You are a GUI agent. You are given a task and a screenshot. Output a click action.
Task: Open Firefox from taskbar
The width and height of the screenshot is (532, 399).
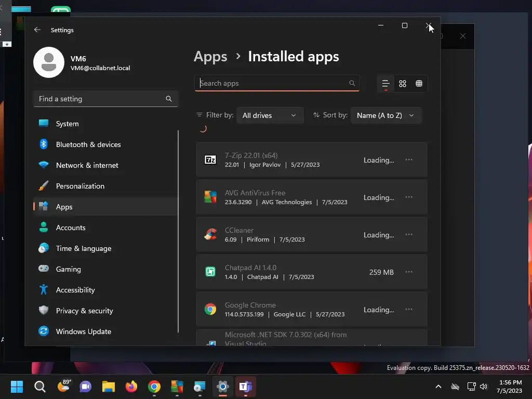pos(131,387)
